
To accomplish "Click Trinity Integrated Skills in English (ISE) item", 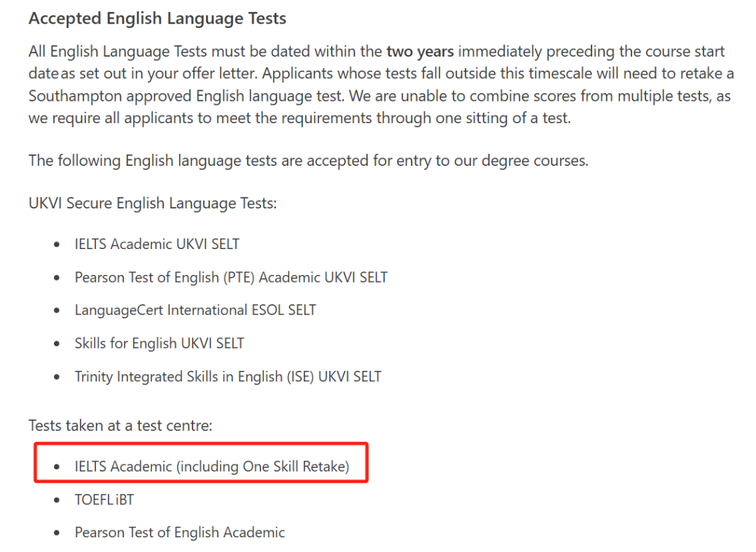I will [x=228, y=376].
